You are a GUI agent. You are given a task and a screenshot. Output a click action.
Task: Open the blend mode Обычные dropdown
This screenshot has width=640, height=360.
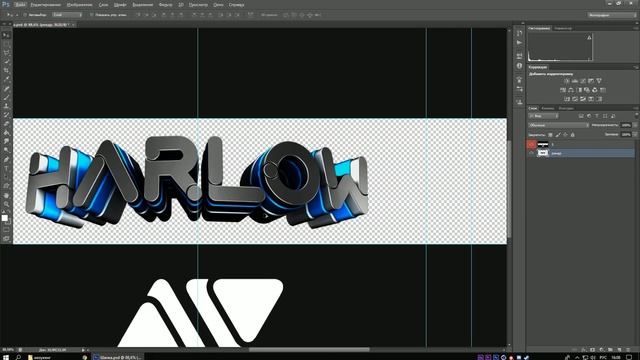[x=559, y=125]
